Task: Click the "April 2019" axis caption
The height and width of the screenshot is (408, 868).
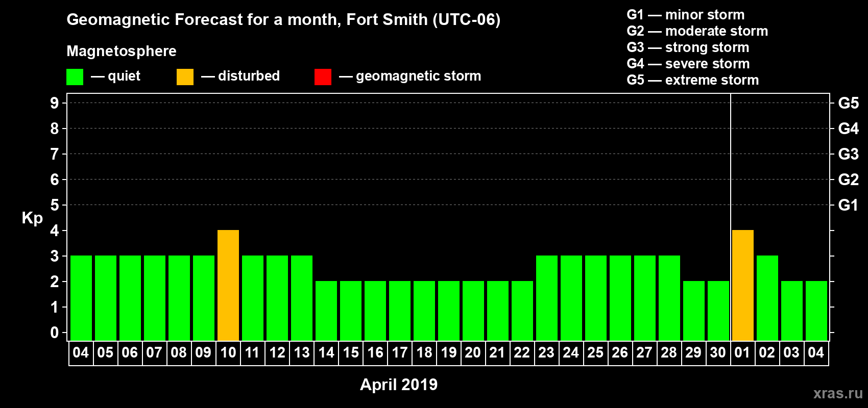Action: pyautogui.click(x=399, y=385)
